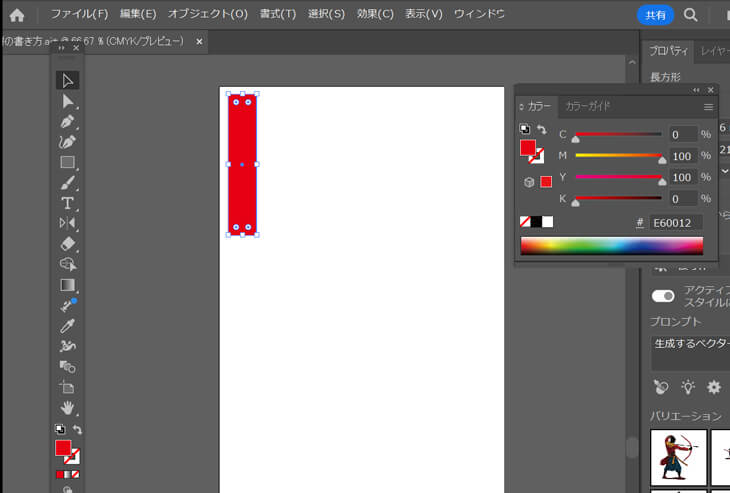This screenshot has width=730, height=493.
Task: Select the Reflect tool
Action: [68, 223]
